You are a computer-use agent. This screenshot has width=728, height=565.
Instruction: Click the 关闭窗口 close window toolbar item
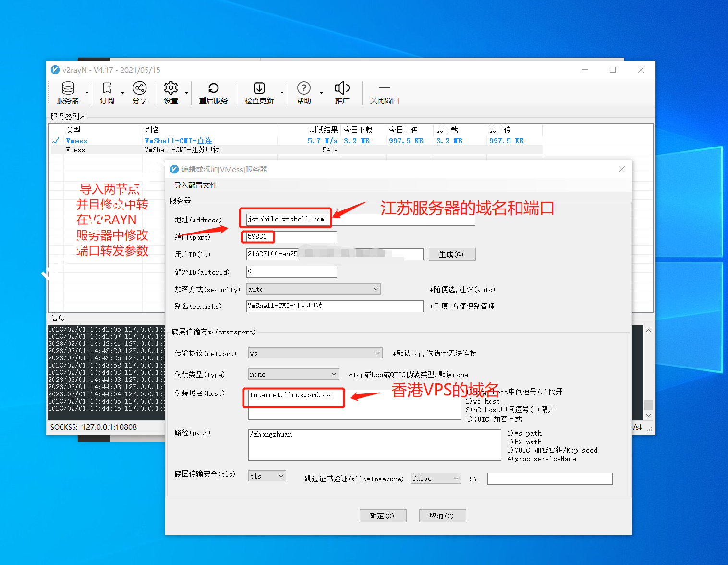point(384,92)
